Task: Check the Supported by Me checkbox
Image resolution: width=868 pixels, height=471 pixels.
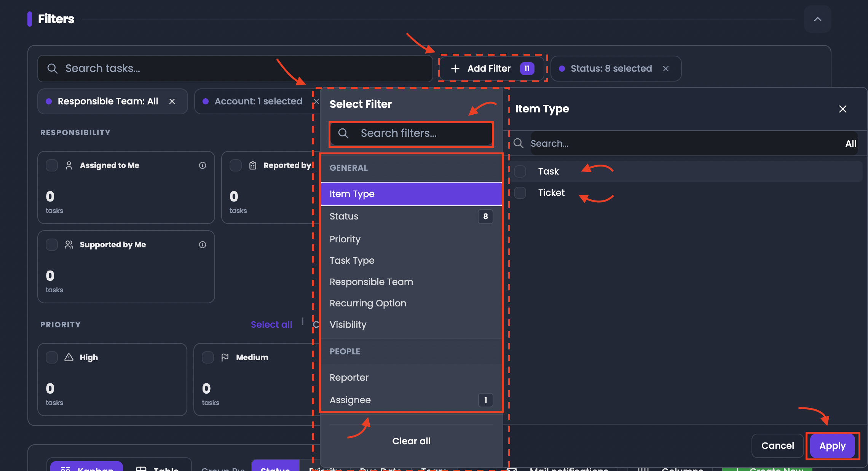Action: (x=52, y=245)
